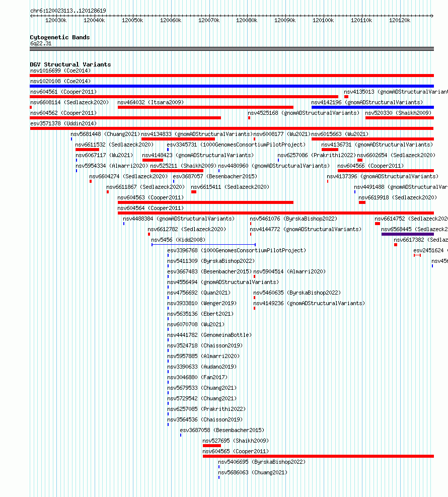The image size is (448, 497).
Task: Open nsv4488384 gnomAD variant
Action: coord(179,219)
